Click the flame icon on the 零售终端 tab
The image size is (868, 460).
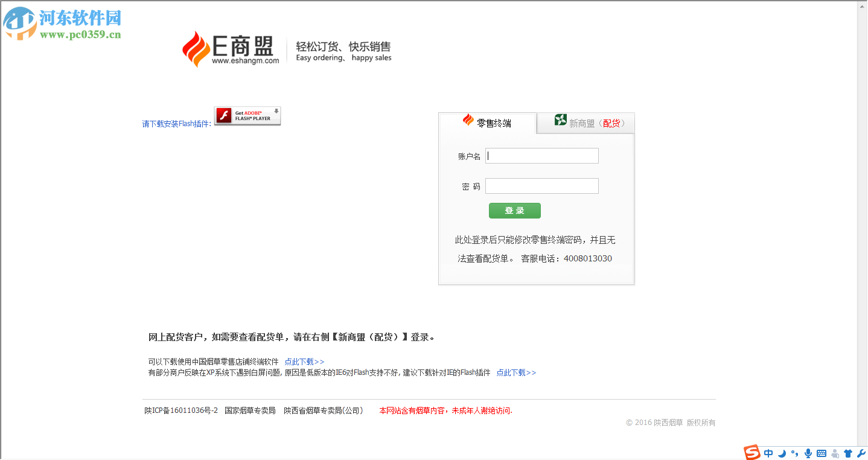467,120
